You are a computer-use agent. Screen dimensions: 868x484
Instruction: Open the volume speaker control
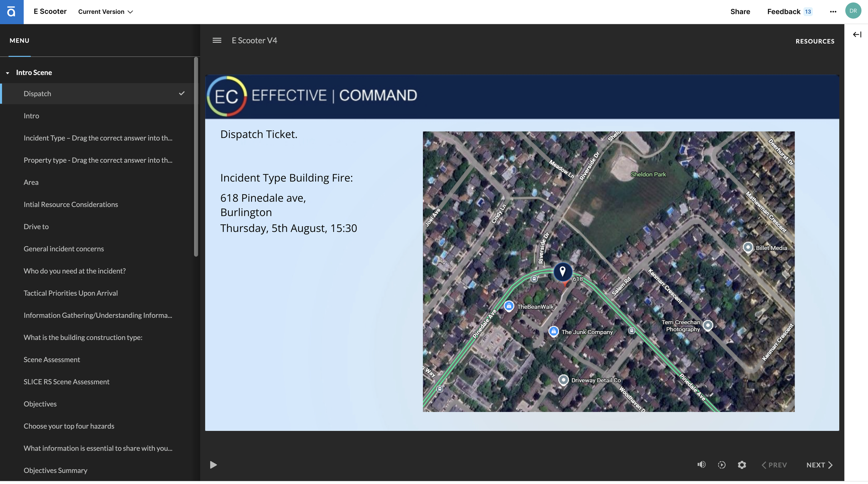701,465
